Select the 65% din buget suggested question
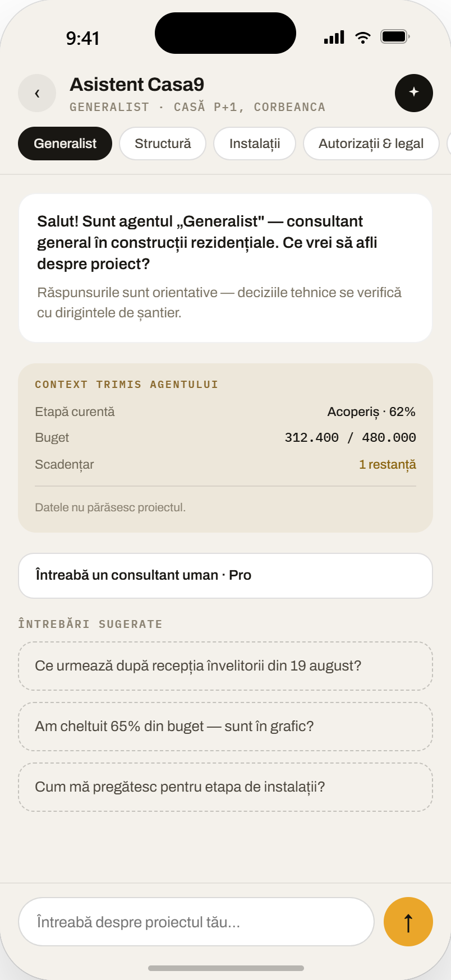 pos(225,727)
